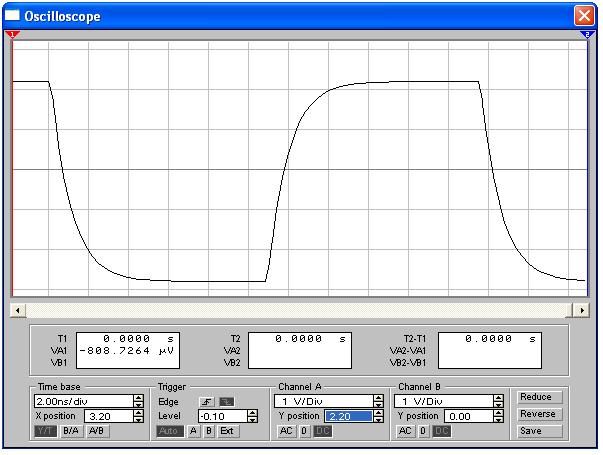Adjust the Channel B V/Div scale spinner
This screenshot has height=455, width=603.
pyautogui.click(x=499, y=401)
